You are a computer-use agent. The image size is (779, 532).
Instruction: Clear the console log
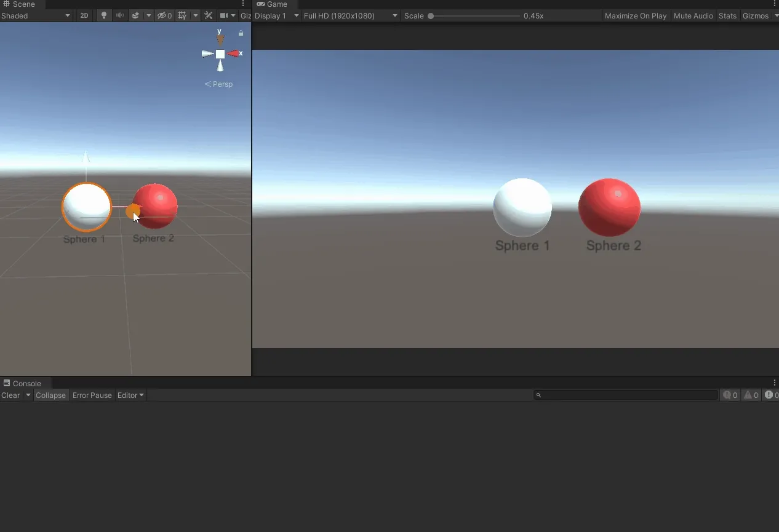pos(10,395)
